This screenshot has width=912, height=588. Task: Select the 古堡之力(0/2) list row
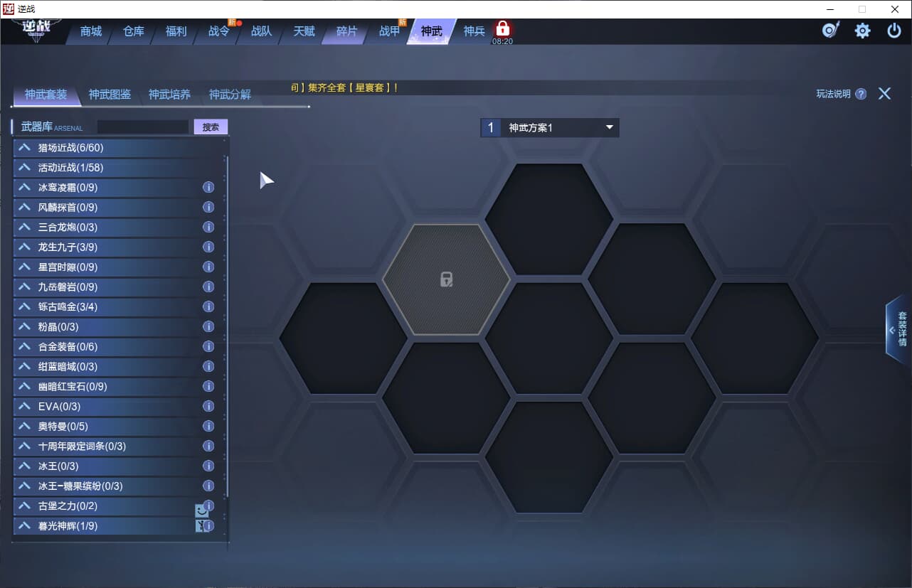[119, 506]
